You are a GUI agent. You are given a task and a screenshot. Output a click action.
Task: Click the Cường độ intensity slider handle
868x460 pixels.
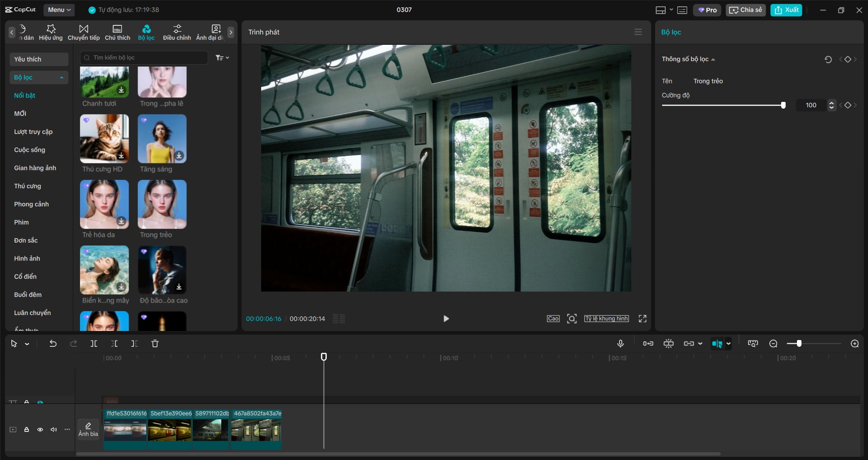(x=783, y=105)
